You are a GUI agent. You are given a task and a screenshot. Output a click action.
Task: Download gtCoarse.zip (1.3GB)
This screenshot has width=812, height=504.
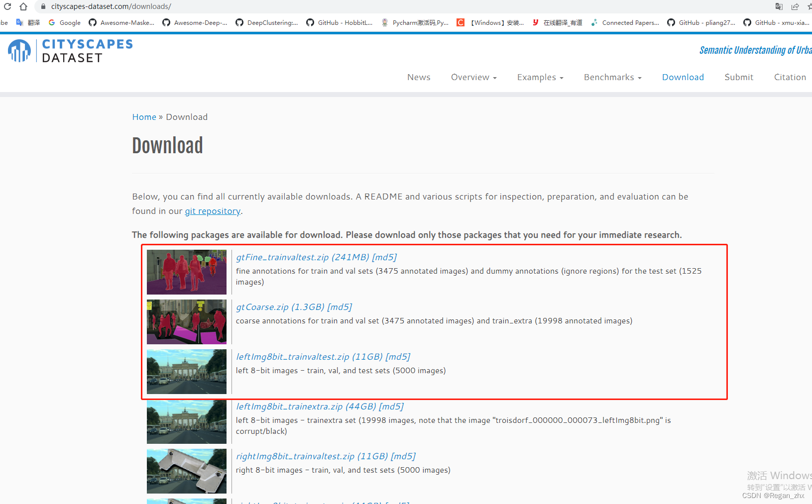point(280,307)
